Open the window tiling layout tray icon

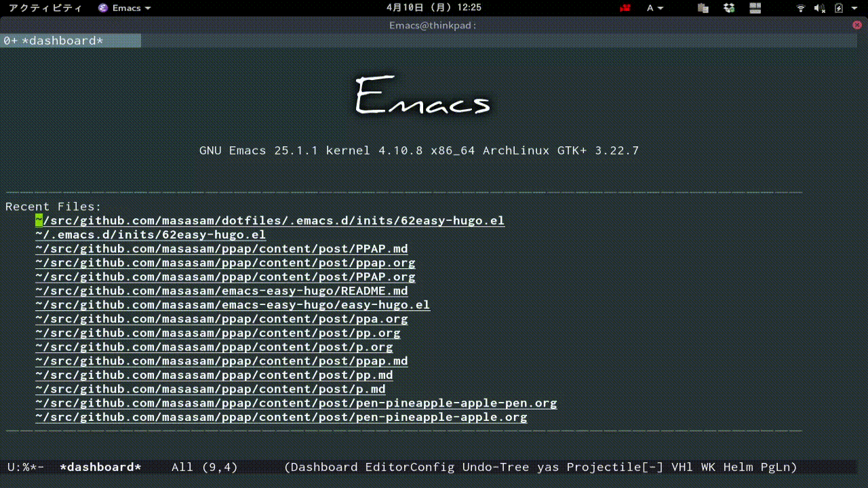(755, 8)
